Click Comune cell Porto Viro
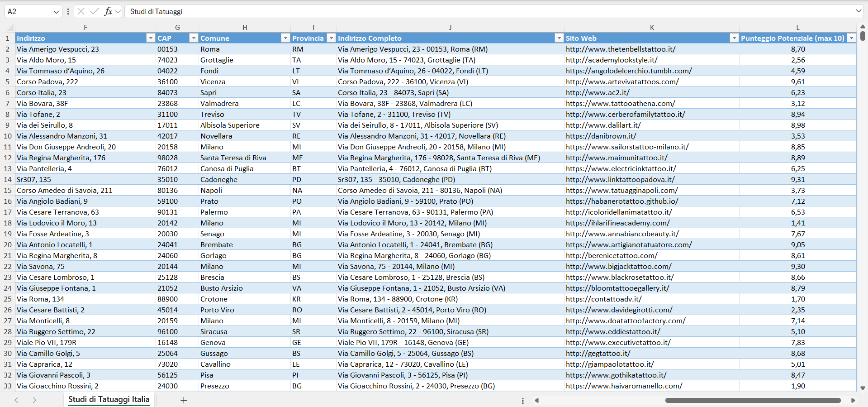868x407 pixels. tap(245, 310)
